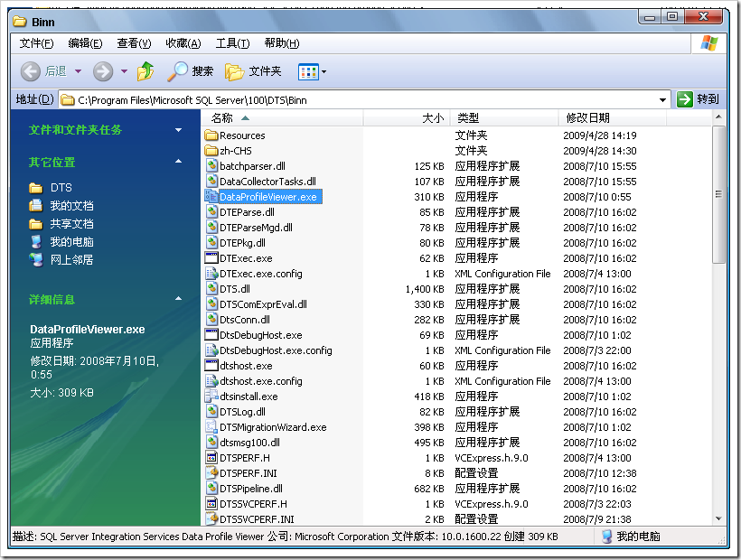Select the DtsDebugHost.exe.config file name
The image size is (741, 560).
click(x=276, y=350)
